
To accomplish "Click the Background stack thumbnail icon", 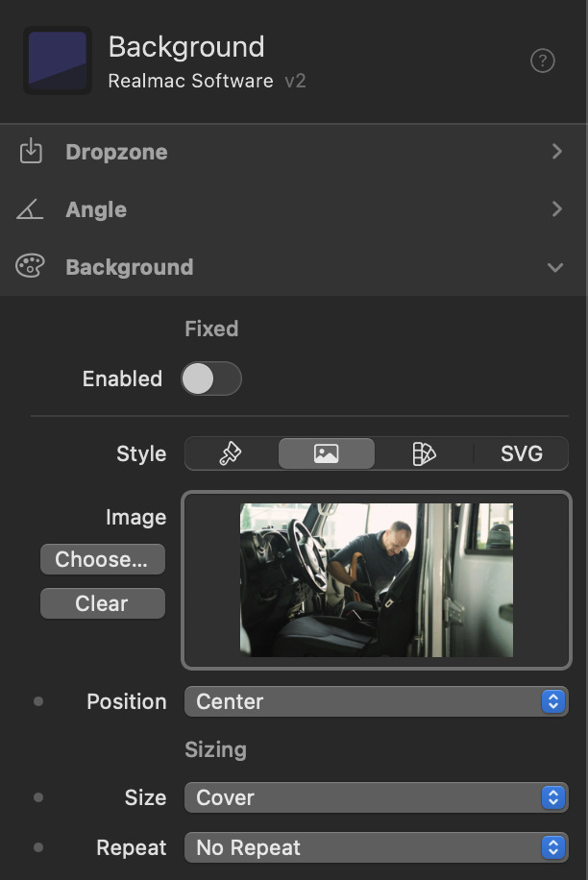I will coord(58,61).
